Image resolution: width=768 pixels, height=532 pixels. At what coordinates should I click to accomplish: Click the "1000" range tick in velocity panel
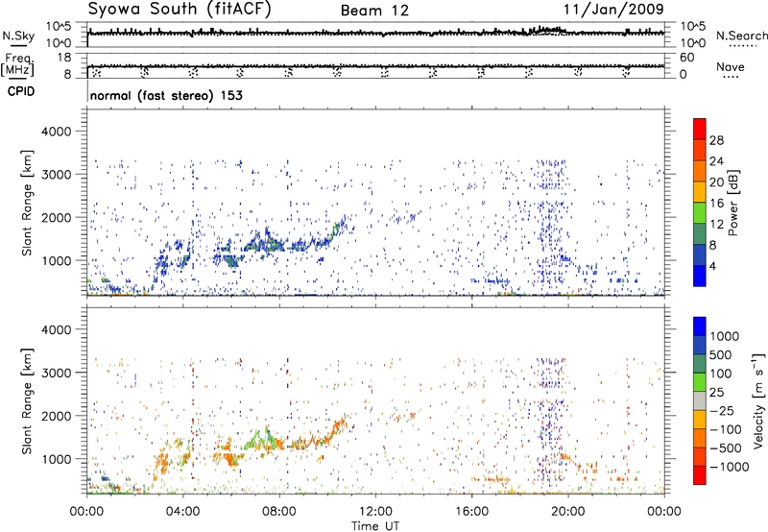point(57,459)
